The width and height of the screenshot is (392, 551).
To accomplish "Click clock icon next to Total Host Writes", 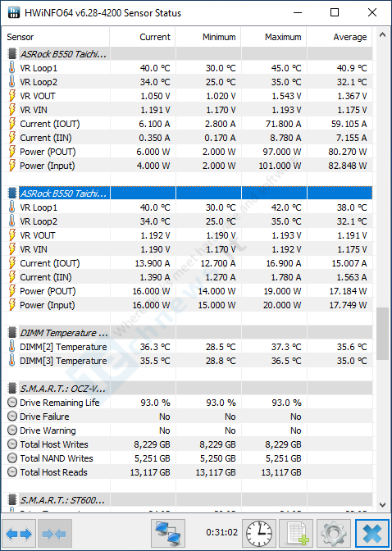I will [x=12, y=444].
